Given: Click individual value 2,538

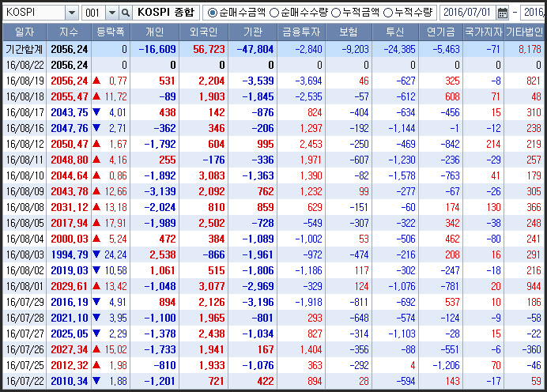Looking at the screenshot, I should pyautogui.click(x=163, y=254).
